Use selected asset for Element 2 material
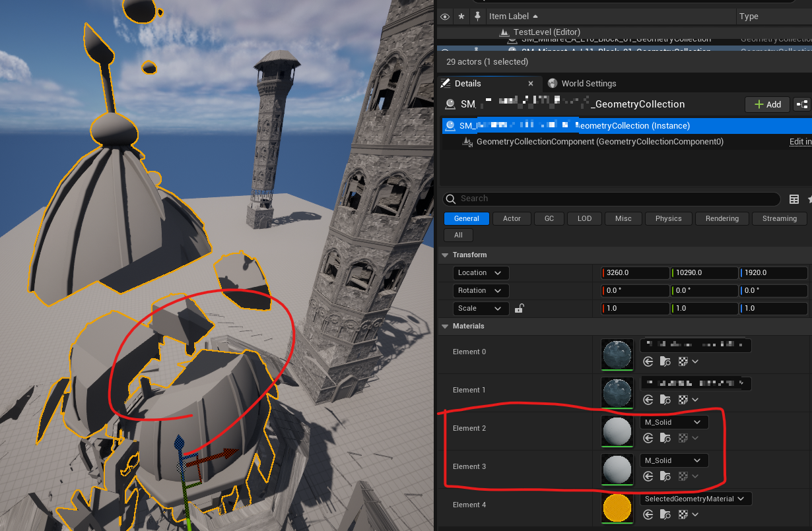Viewport: 812px width, 531px height. pyautogui.click(x=648, y=438)
